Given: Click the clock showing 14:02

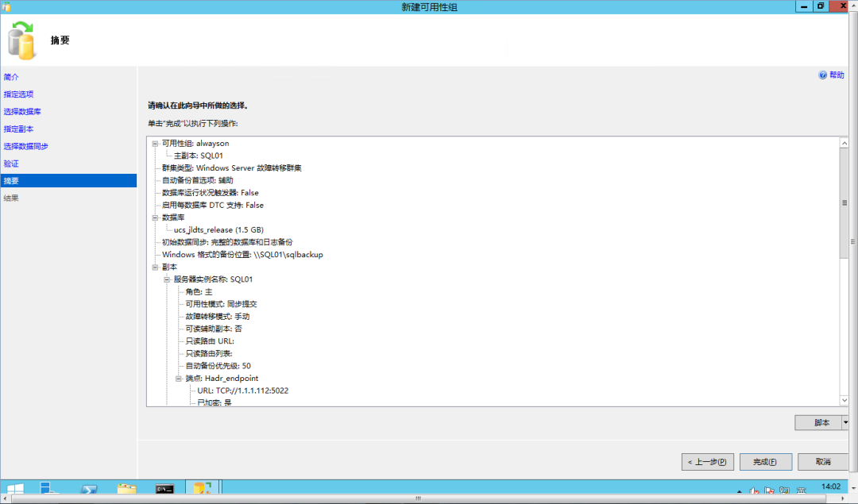Looking at the screenshot, I should click(831, 487).
